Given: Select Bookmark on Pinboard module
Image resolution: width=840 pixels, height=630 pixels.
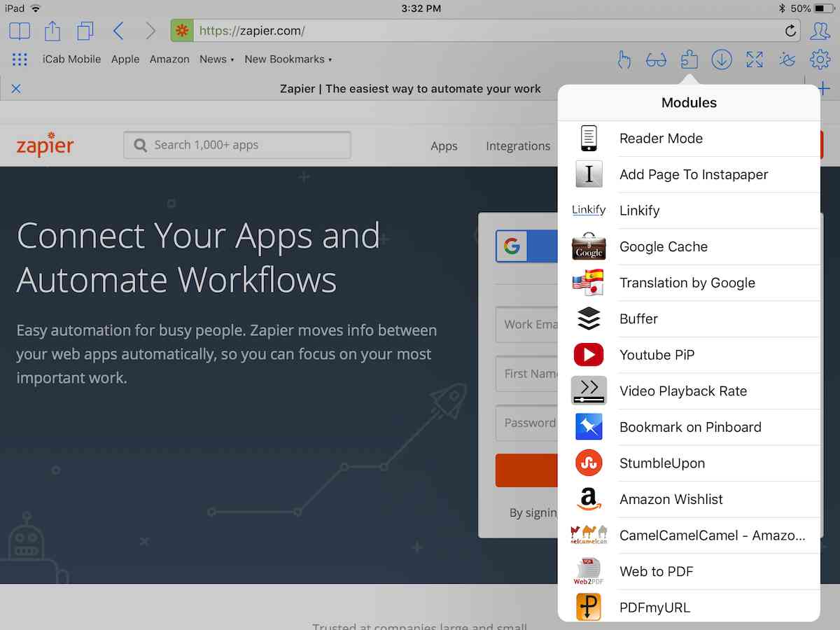Looking at the screenshot, I should click(x=689, y=427).
